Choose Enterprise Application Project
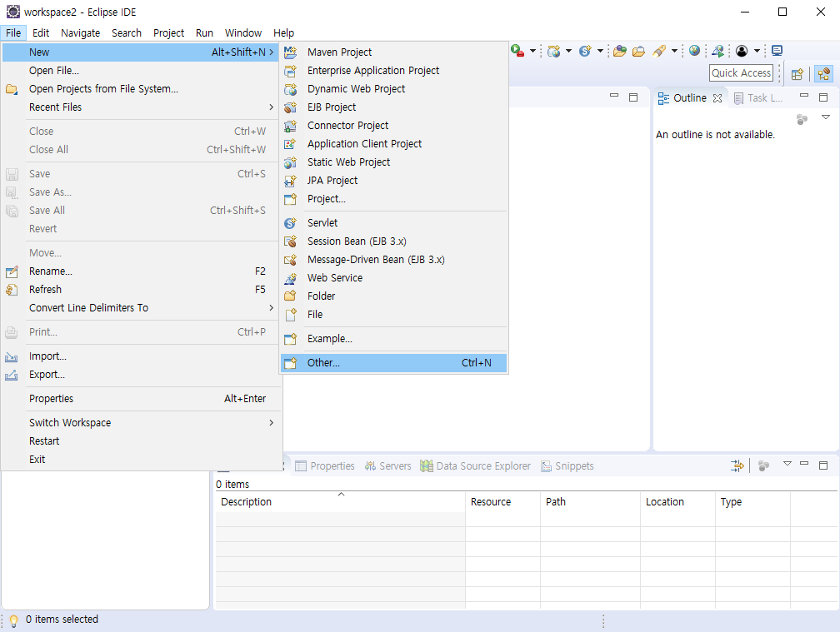The width and height of the screenshot is (840, 632). (x=393, y=71)
